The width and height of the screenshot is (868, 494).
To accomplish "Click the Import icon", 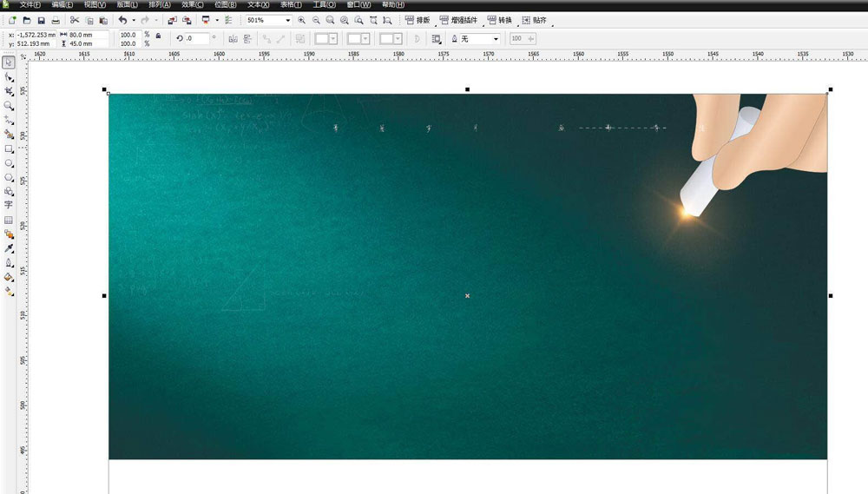I will point(172,21).
